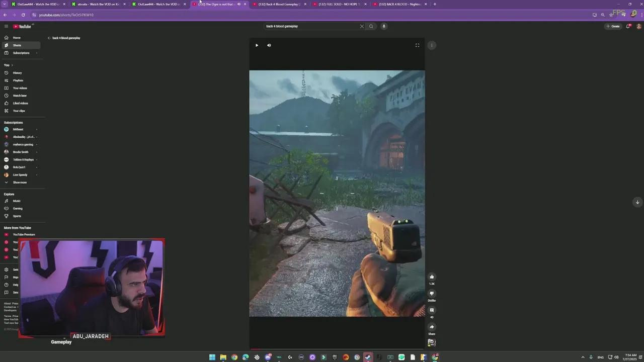Viewport: 644px width, 362px height.
Task: Open Watch later list
Action: 20,96
